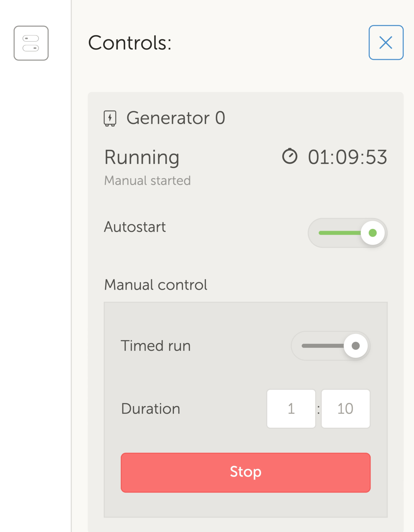Close the Controls panel
The height and width of the screenshot is (532, 414).
pos(386,42)
